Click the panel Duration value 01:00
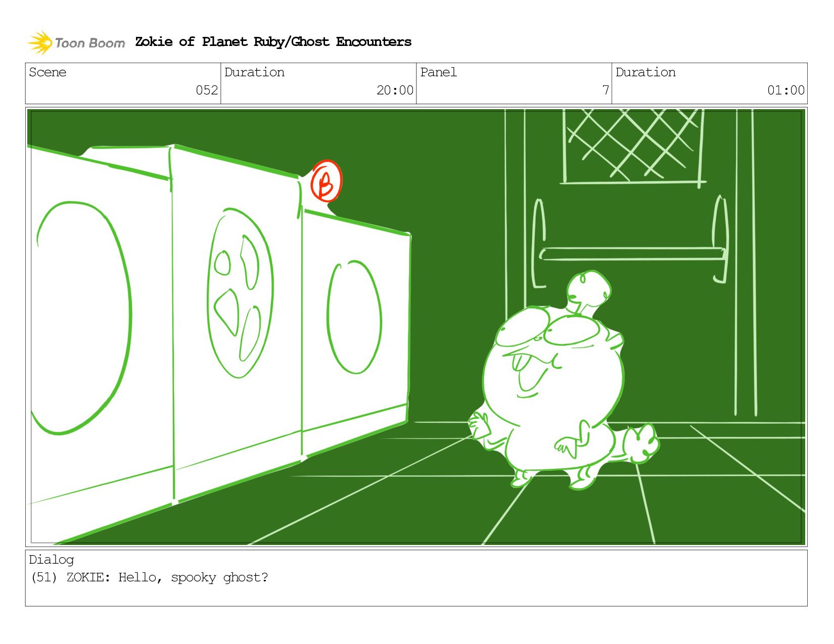This screenshot has width=834, height=644. coord(785,90)
